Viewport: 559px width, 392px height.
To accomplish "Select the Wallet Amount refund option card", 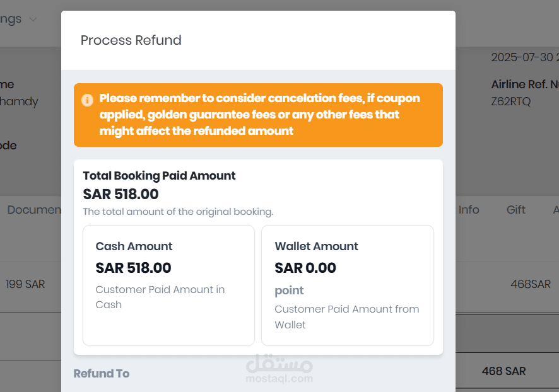I will (x=347, y=285).
